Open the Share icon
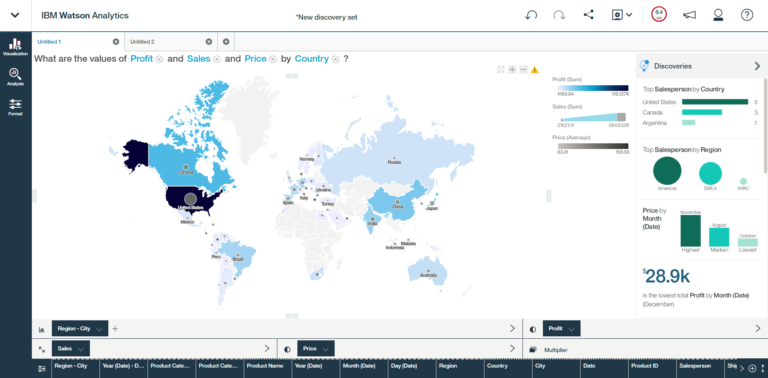This screenshot has height=378, width=768. pos(588,15)
